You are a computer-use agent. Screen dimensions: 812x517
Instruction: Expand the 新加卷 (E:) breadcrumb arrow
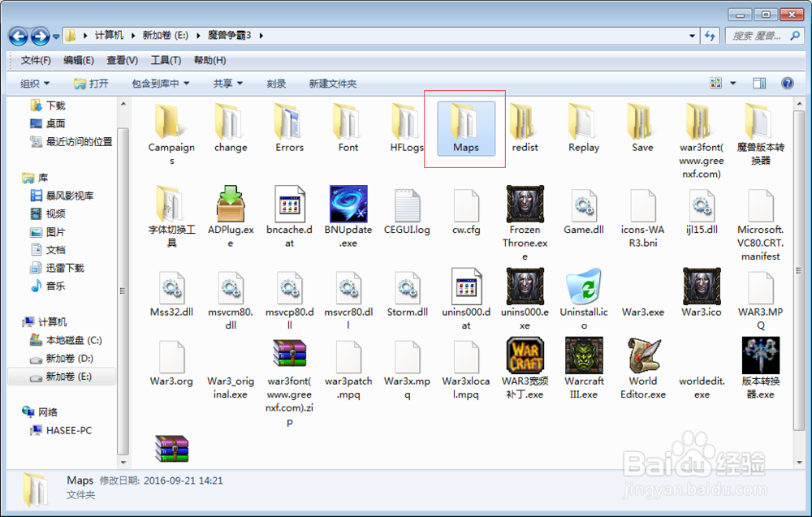[198, 36]
